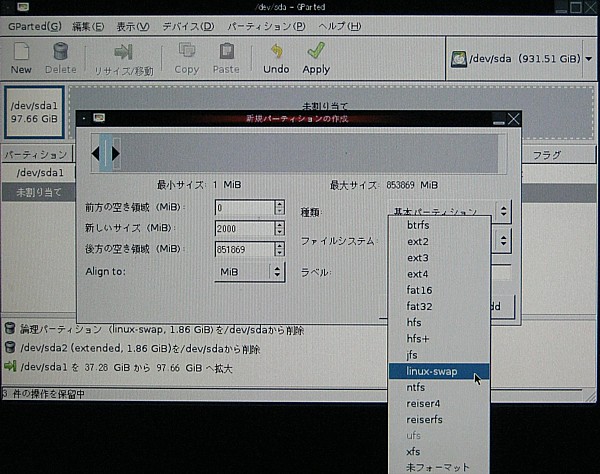Select xfs from filesystem list

click(439, 451)
